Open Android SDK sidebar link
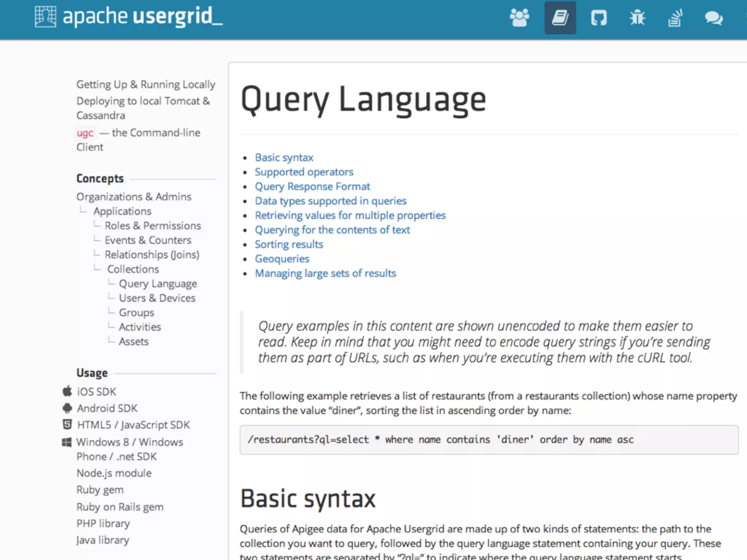 107,408
